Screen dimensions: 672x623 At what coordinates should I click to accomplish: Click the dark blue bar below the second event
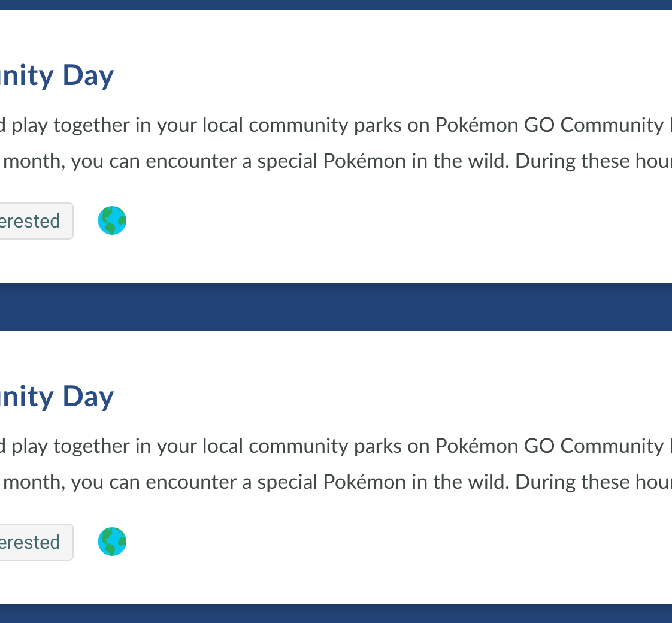pos(335,613)
